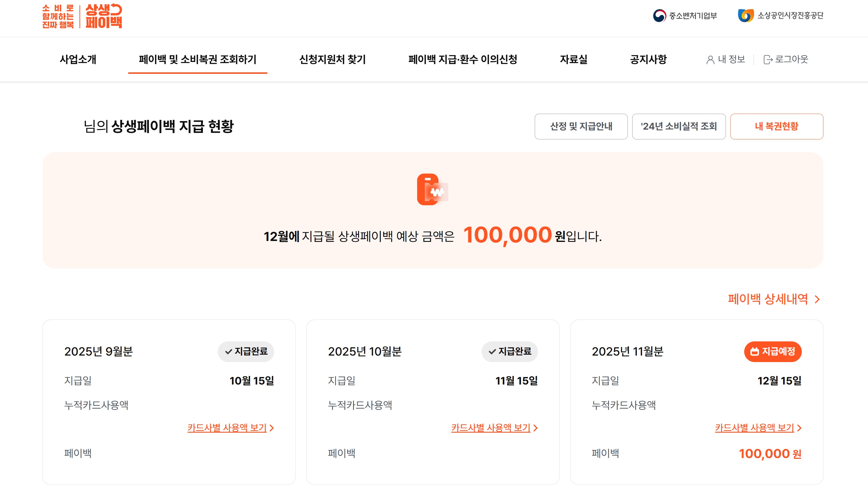The image size is (868, 492).
Task: Select the 페이백 및 소비복권 조회하기 tab
Action: click(x=197, y=59)
